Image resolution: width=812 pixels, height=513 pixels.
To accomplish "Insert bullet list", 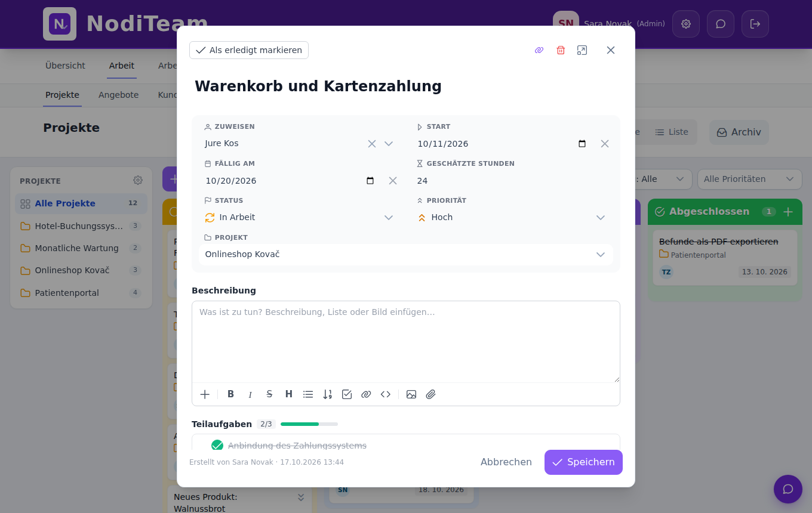I will (x=308, y=394).
